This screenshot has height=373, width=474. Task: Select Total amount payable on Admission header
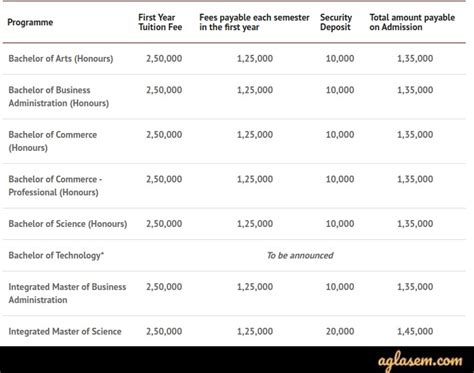[412, 22]
